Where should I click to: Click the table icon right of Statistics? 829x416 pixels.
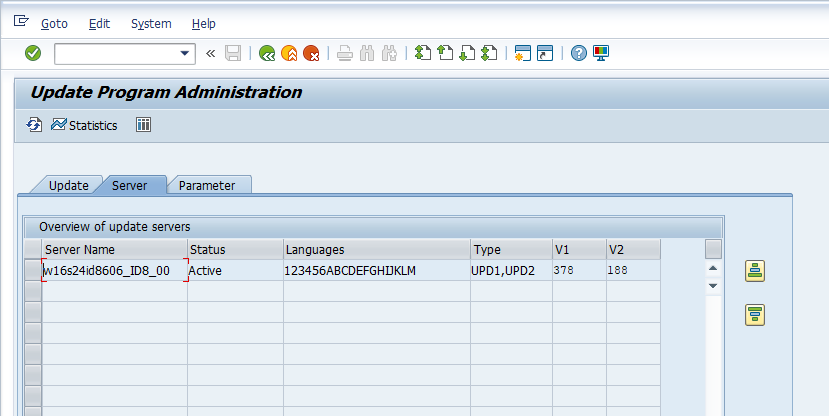143,125
